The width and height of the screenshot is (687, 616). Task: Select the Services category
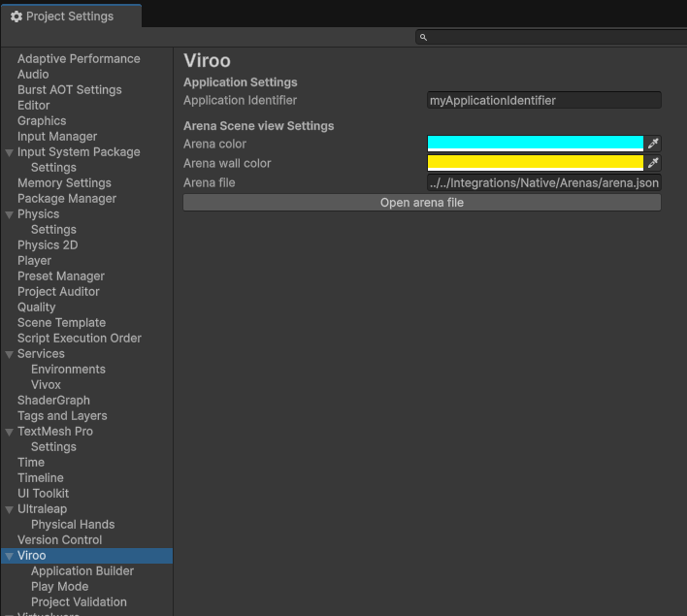[x=41, y=354]
